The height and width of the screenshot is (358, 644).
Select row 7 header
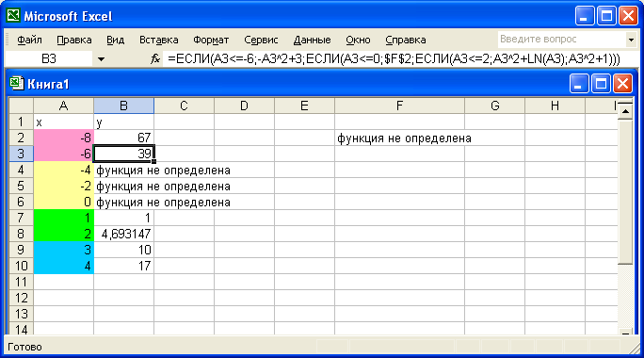(21, 218)
